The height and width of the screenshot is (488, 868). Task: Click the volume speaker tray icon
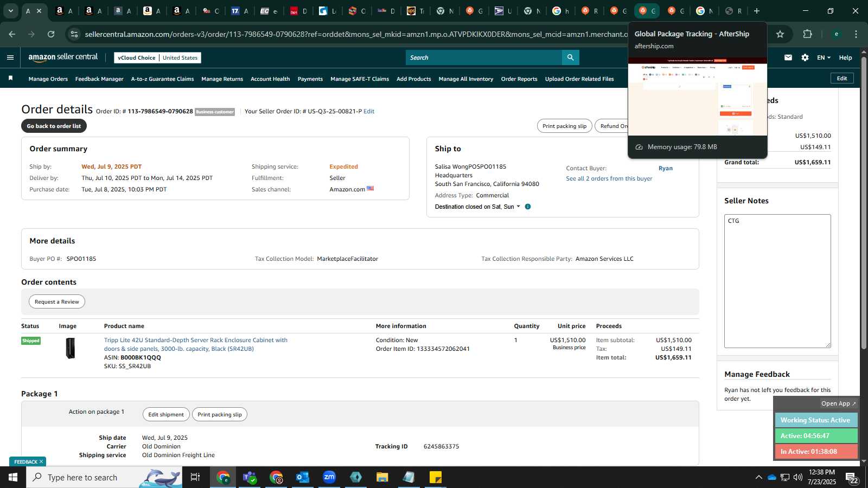798,477
